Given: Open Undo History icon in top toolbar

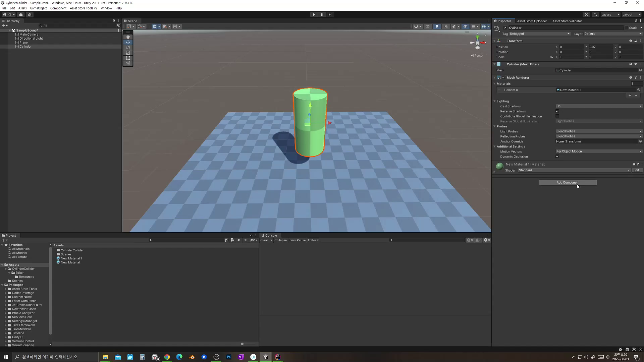Looking at the screenshot, I should point(586,15).
